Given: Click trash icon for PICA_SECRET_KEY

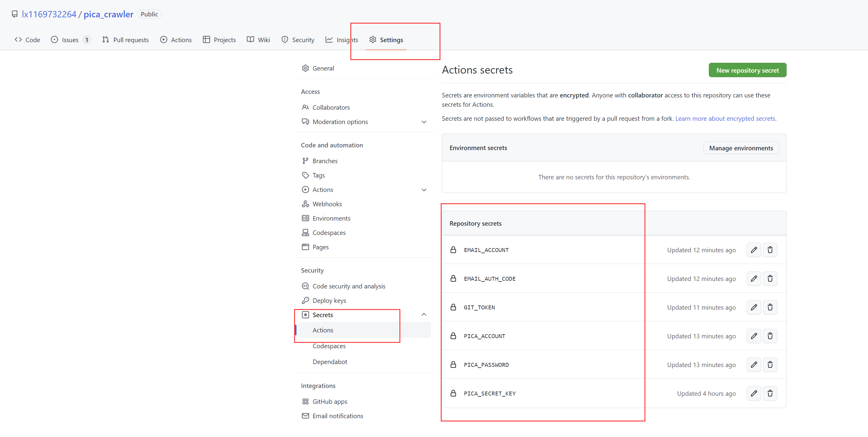Looking at the screenshot, I should click(x=770, y=393).
